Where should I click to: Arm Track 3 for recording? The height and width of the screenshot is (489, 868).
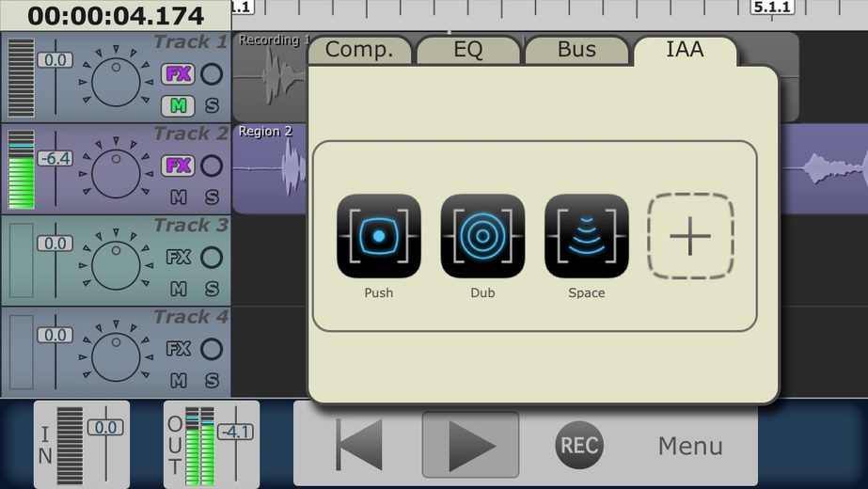point(212,258)
